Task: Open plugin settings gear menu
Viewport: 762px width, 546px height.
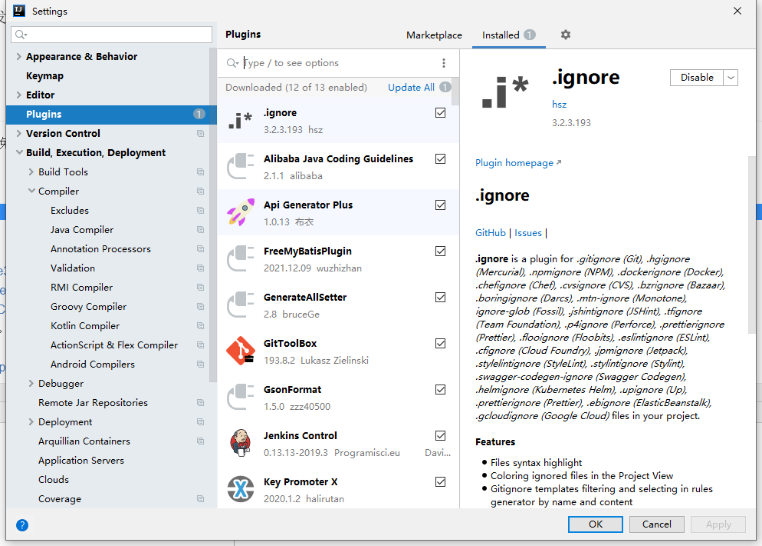Action: point(565,35)
